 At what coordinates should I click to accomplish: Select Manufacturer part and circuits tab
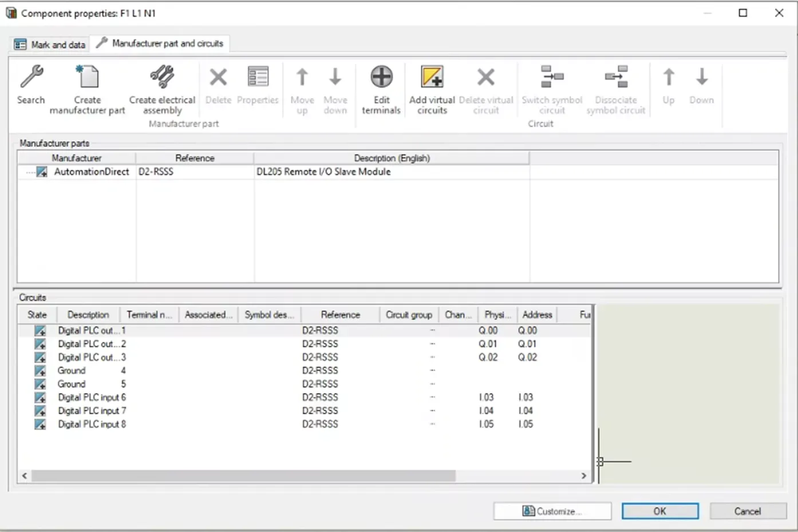click(x=160, y=43)
